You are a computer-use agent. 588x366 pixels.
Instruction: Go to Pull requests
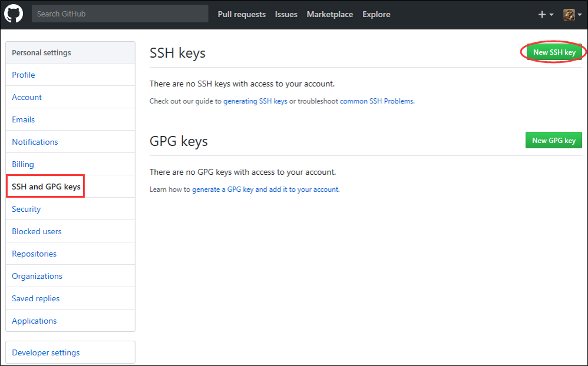tap(242, 14)
